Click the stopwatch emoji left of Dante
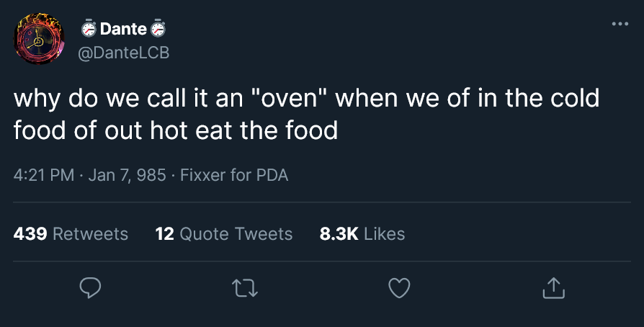 (x=89, y=30)
